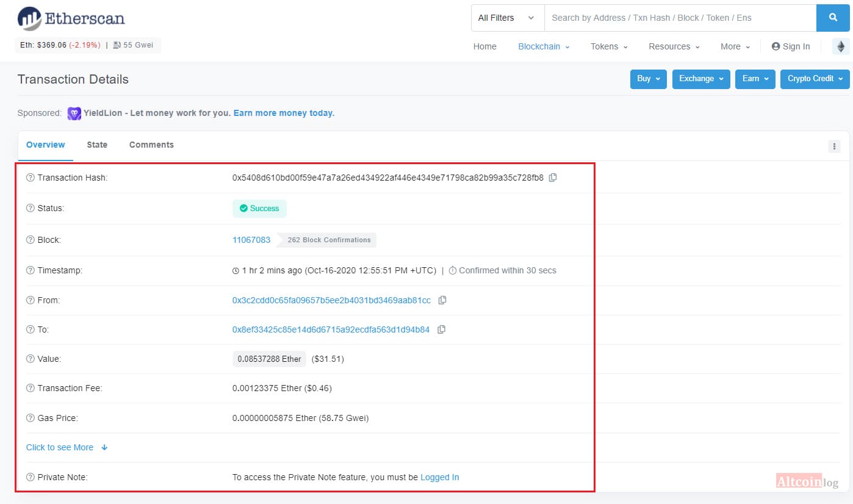Expand the Tokens menu
This screenshot has height=504, width=853.
(x=609, y=46)
